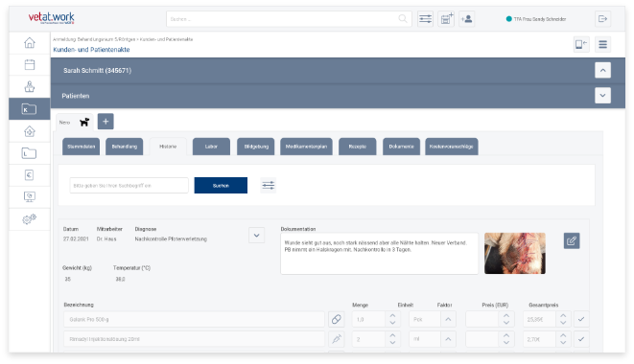The image size is (634, 364).
Task: Click the vetat.work logo
Action: (52, 18)
